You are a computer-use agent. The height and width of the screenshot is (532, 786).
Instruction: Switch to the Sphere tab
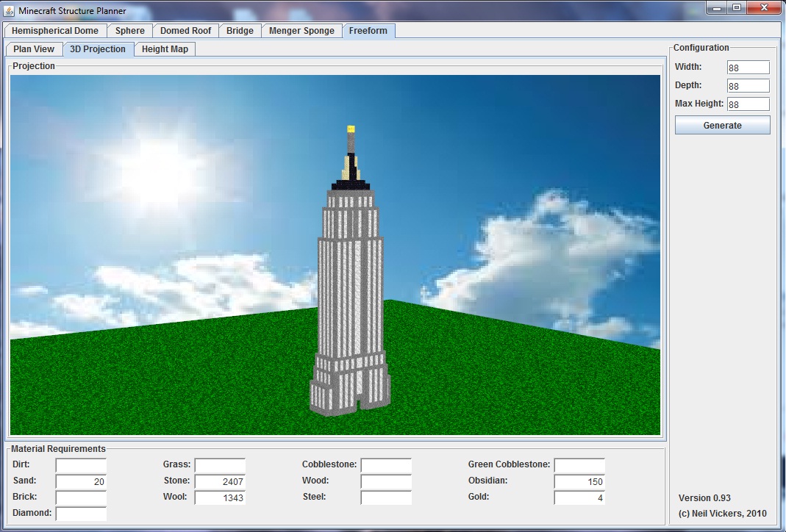point(130,31)
